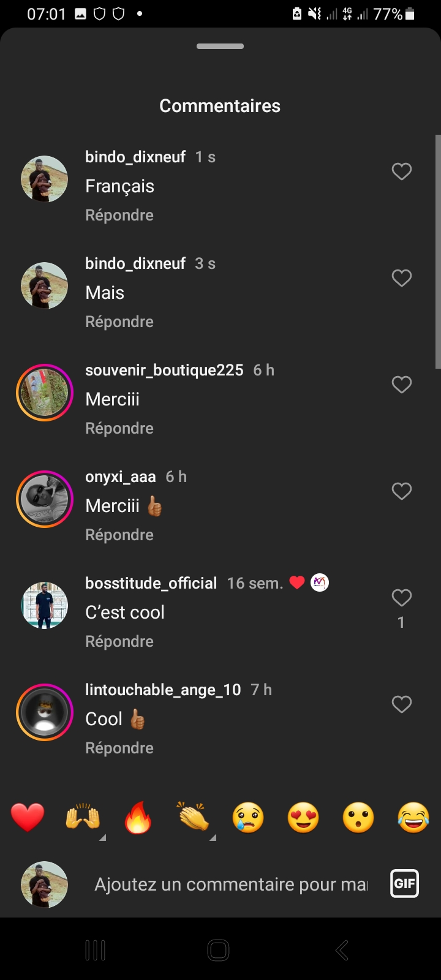Open the GIF picker
The image size is (441, 980).
(404, 884)
